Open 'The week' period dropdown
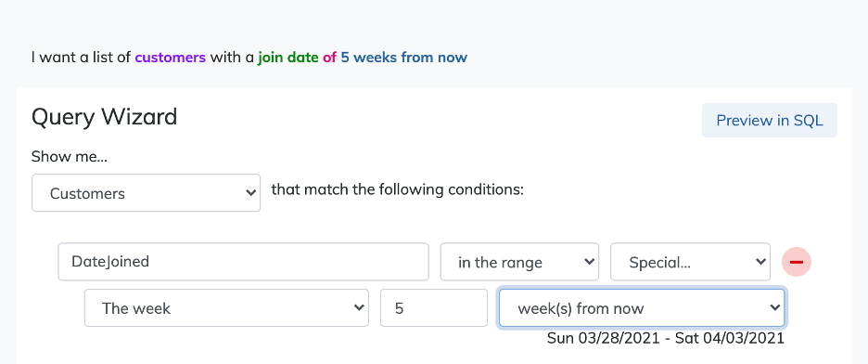868x364 pixels. point(226,307)
